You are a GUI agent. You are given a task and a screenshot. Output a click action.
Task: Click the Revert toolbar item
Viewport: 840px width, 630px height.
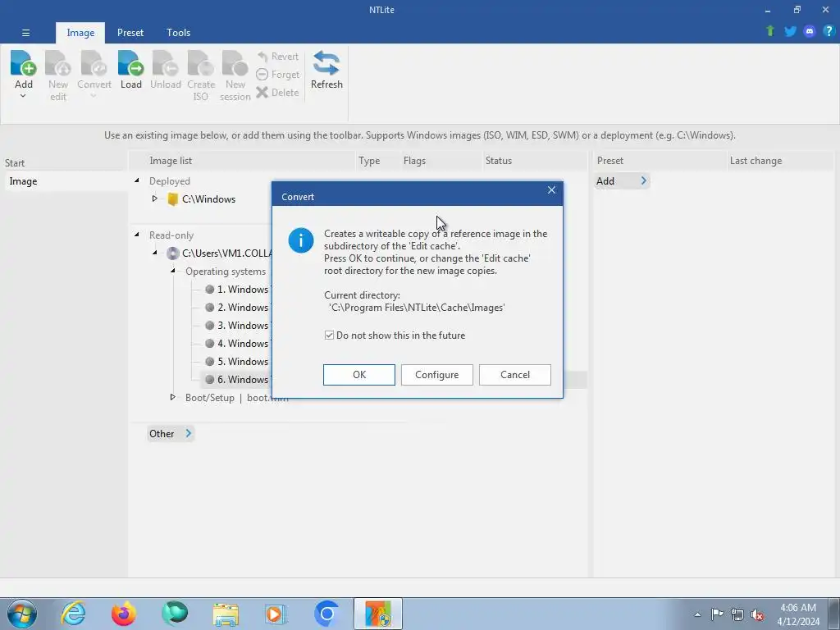coord(277,57)
